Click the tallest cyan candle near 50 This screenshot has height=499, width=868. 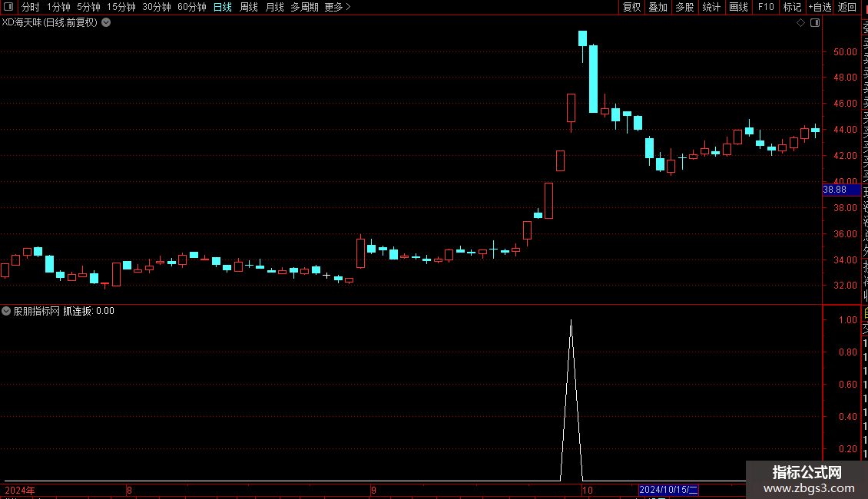pyautogui.click(x=594, y=79)
